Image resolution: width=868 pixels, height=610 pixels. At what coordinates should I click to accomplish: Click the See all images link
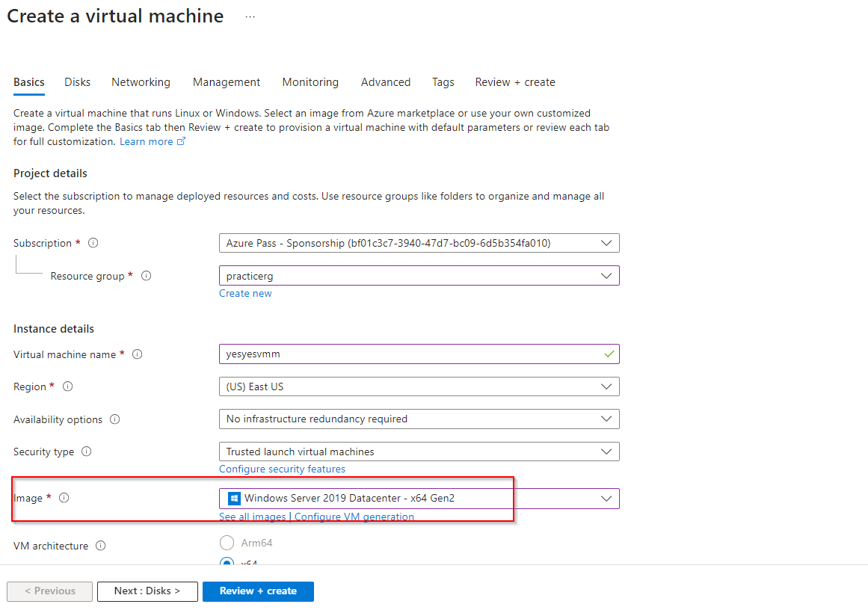(252, 517)
